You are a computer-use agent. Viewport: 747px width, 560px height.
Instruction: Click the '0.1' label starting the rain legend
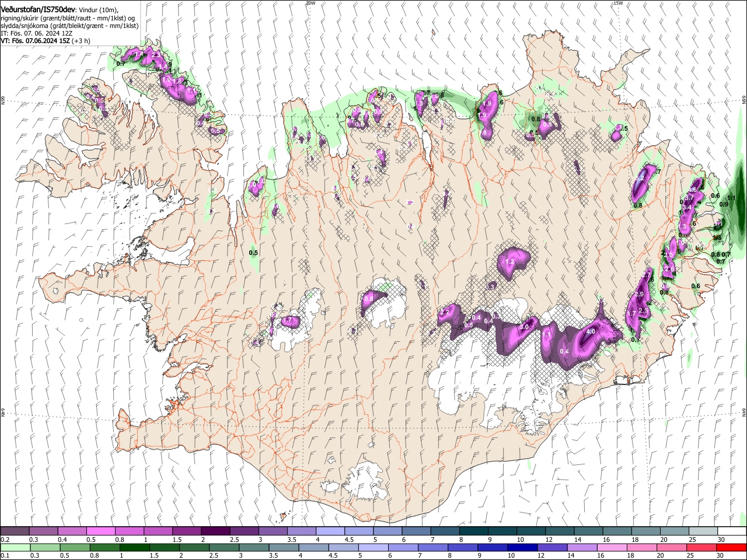[5, 555]
